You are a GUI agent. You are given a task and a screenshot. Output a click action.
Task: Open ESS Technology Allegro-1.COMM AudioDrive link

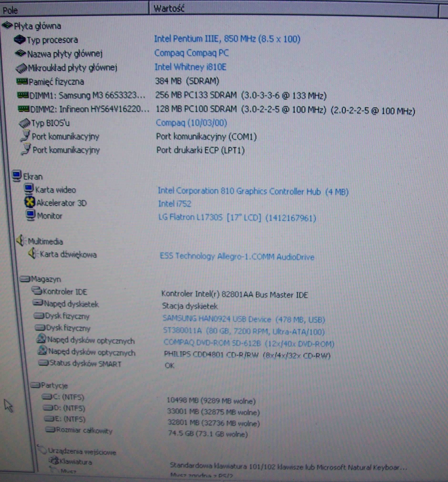coord(237,256)
